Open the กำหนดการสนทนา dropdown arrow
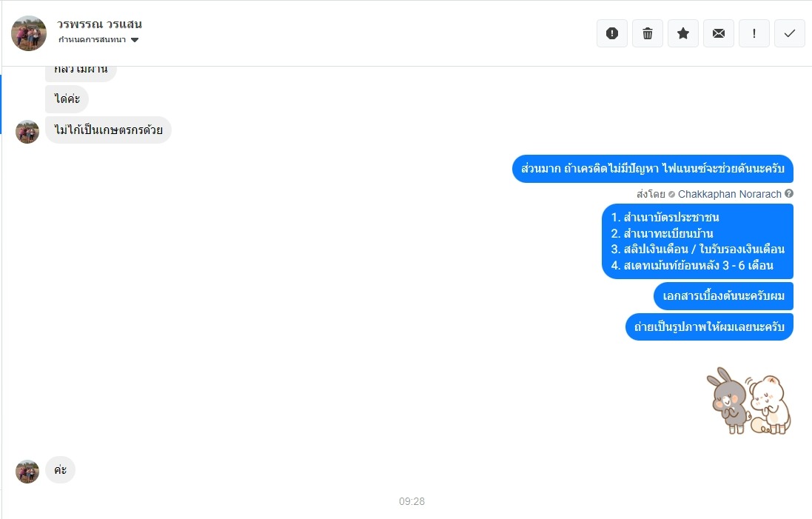 point(135,40)
